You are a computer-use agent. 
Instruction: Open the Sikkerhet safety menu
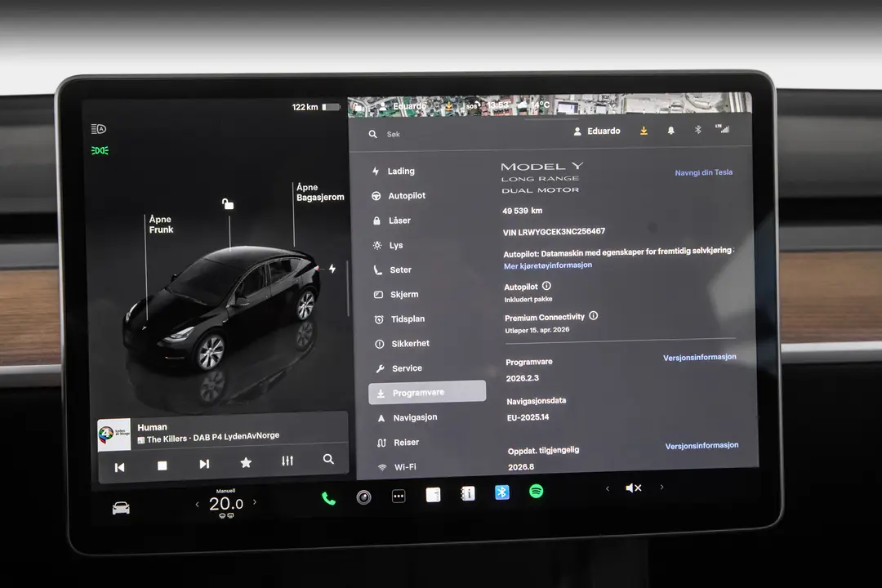[x=402, y=344]
